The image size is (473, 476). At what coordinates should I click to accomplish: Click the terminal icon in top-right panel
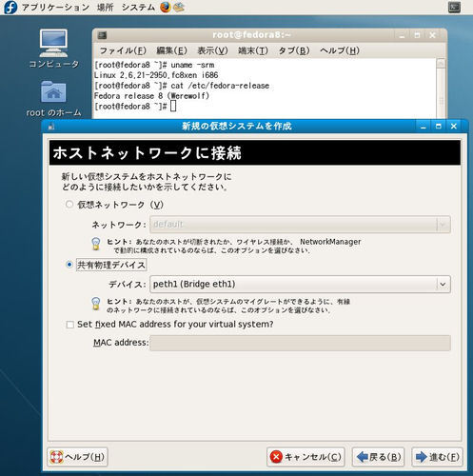pyautogui.click(x=454, y=7)
